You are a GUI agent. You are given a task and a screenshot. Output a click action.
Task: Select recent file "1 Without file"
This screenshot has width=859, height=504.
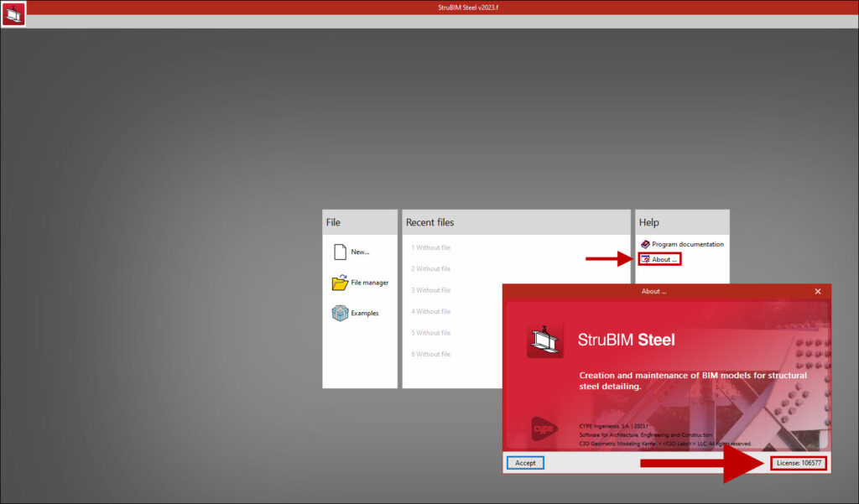[430, 247]
